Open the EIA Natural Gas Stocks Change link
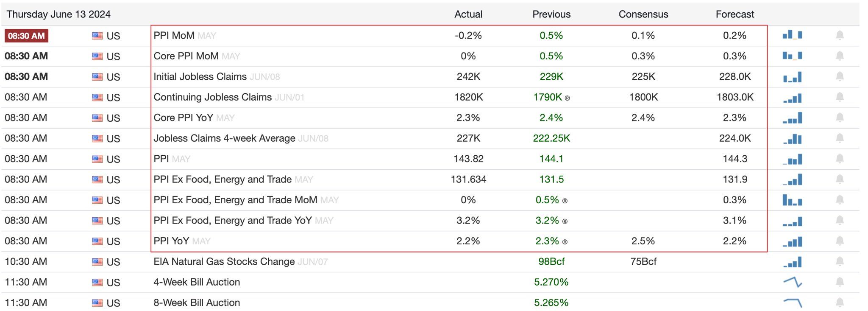Image resolution: width=868 pixels, height=311 pixels. pyautogui.click(x=224, y=262)
